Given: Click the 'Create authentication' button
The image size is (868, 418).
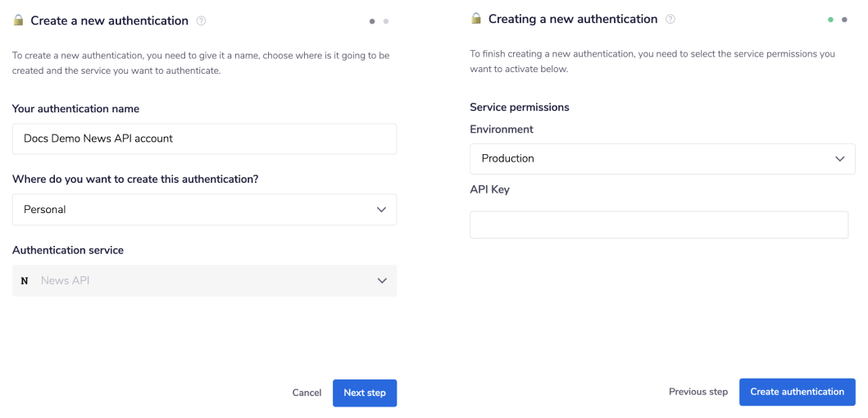Looking at the screenshot, I should 797,392.
